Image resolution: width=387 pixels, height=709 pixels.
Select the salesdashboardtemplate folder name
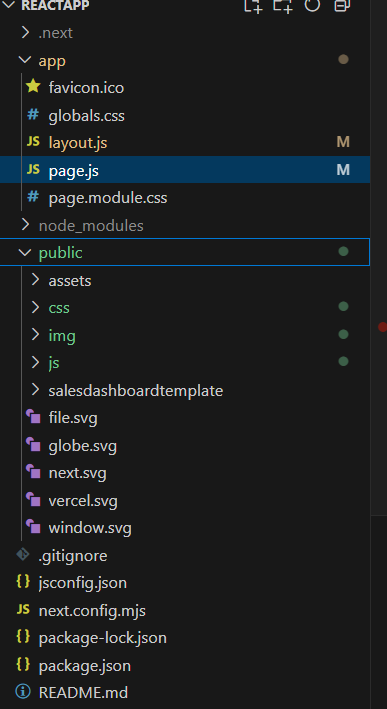coord(136,390)
